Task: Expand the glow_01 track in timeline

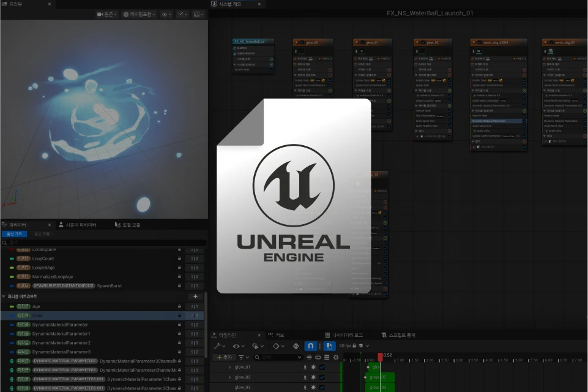Action: (230, 367)
